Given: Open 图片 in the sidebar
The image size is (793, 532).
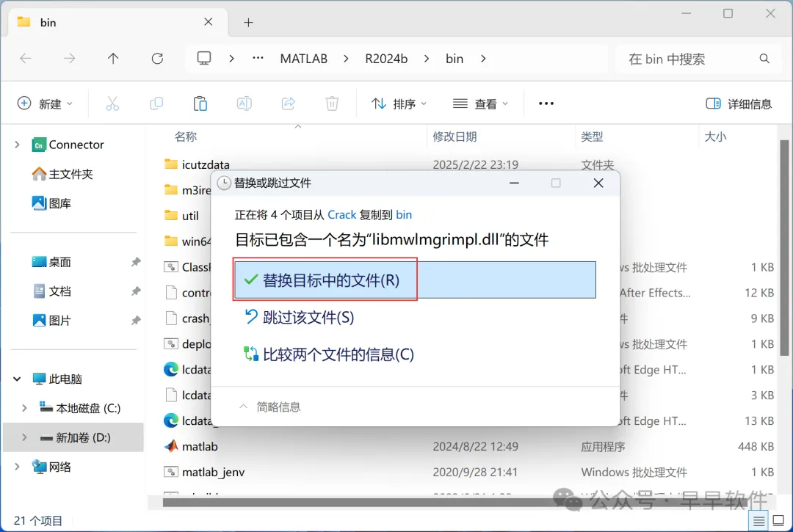Looking at the screenshot, I should point(51,321).
